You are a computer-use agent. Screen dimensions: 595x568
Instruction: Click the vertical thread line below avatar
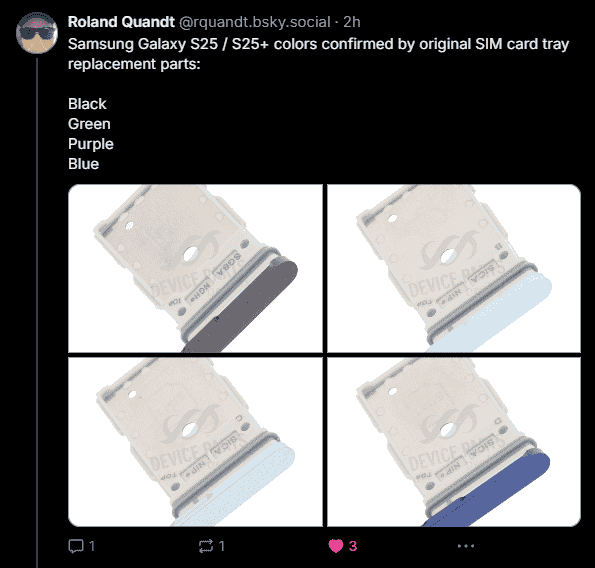click(37, 313)
